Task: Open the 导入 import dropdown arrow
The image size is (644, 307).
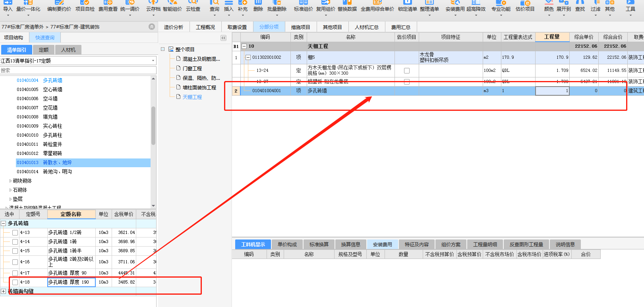Action: [8, 15]
